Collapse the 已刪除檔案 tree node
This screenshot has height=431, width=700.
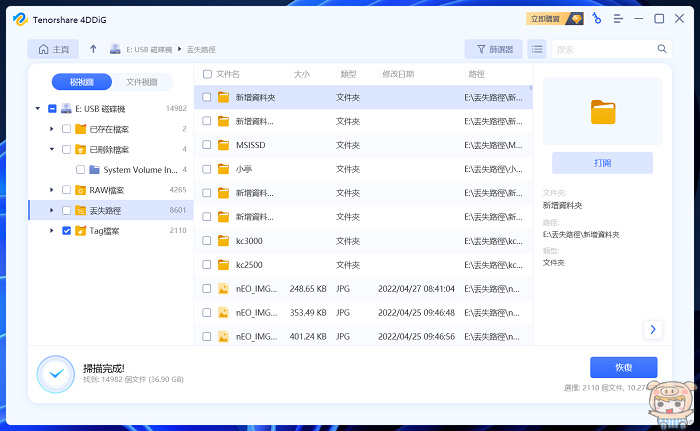coord(52,149)
